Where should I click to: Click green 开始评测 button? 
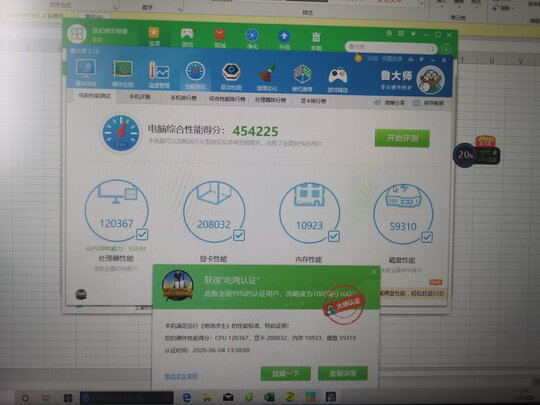coord(402,138)
